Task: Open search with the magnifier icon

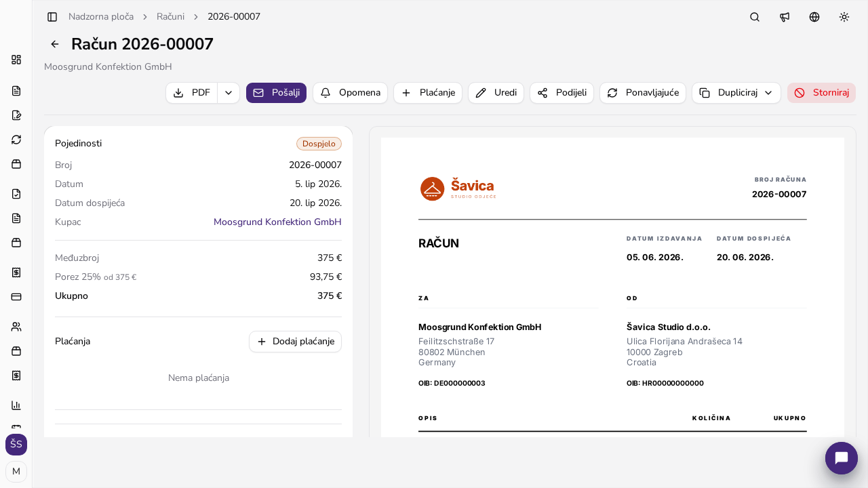Action: coord(755,17)
